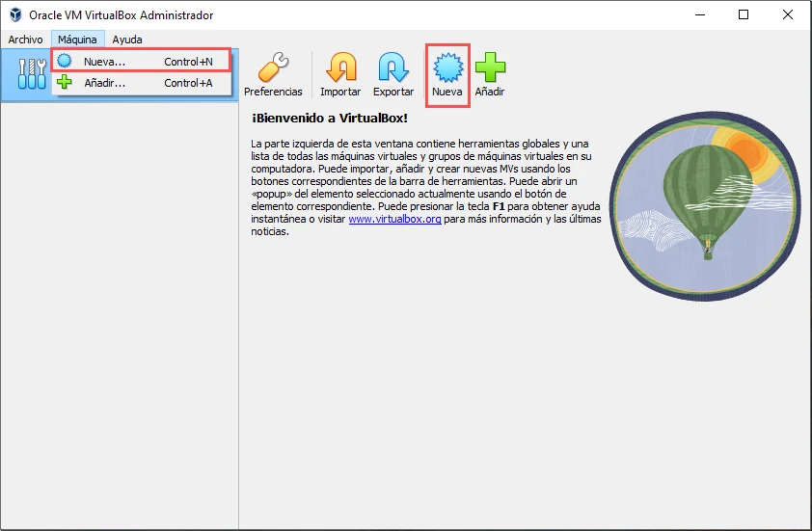The height and width of the screenshot is (531, 812).
Task: Minimize the VirtualBox window
Action: click(700, 15)
